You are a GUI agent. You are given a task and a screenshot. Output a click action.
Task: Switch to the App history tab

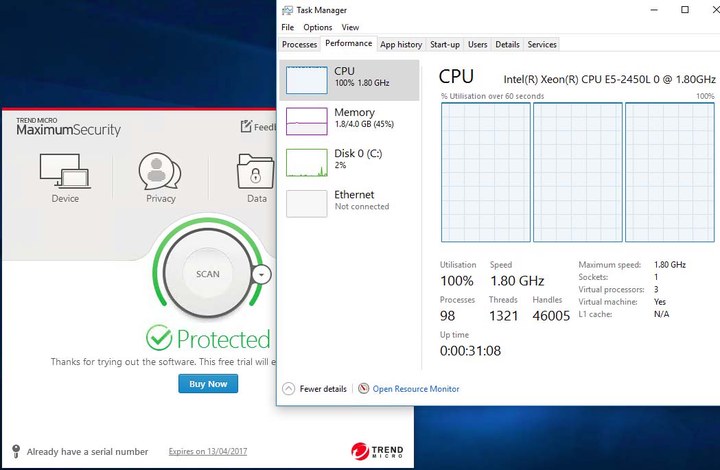(401, 45)
